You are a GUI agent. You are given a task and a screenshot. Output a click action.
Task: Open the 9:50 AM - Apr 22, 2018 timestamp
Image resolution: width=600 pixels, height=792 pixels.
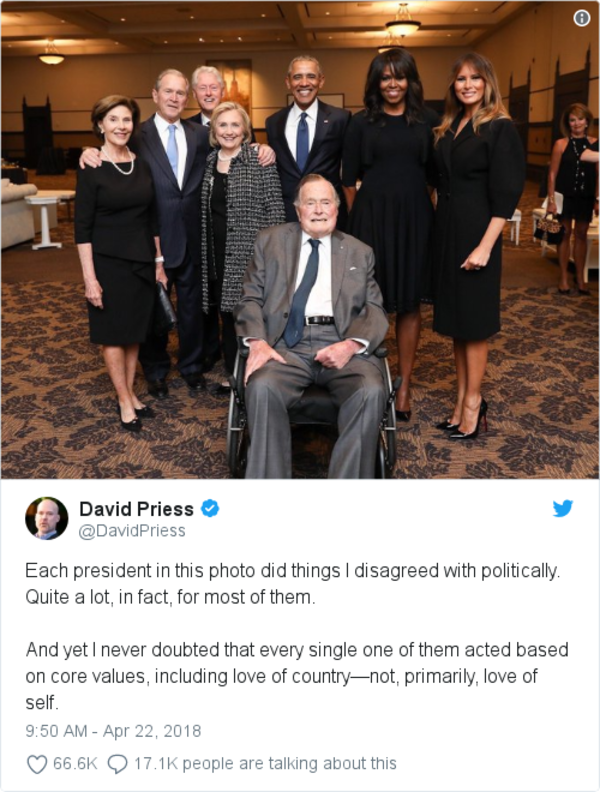coord(113,731)
